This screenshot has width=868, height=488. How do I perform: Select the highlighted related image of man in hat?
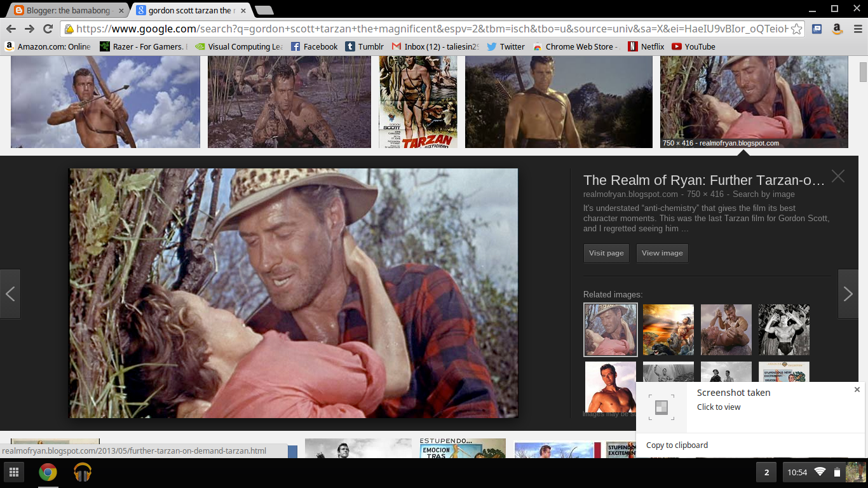(x=610, y=329)
